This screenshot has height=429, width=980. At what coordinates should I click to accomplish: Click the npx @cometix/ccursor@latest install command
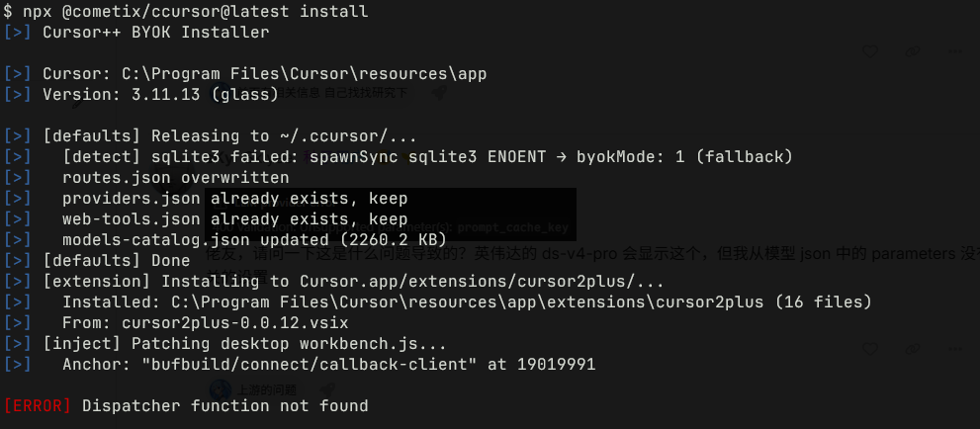coord(195,11)
